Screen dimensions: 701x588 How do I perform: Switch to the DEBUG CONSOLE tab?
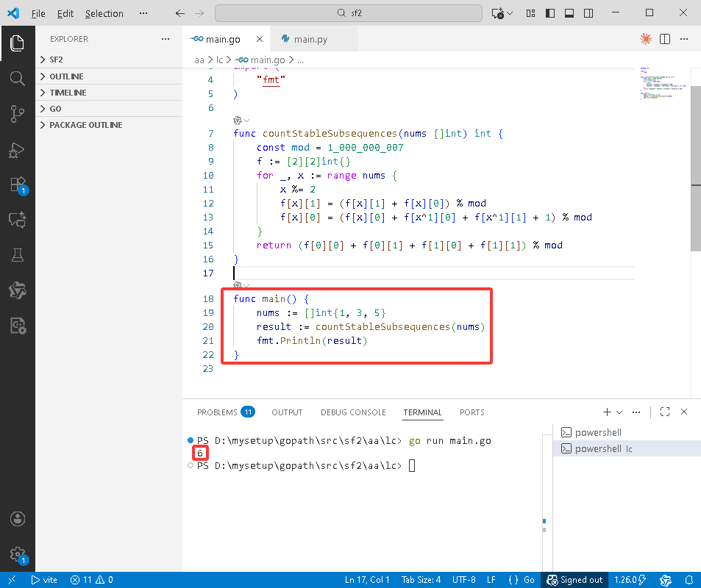353,412
